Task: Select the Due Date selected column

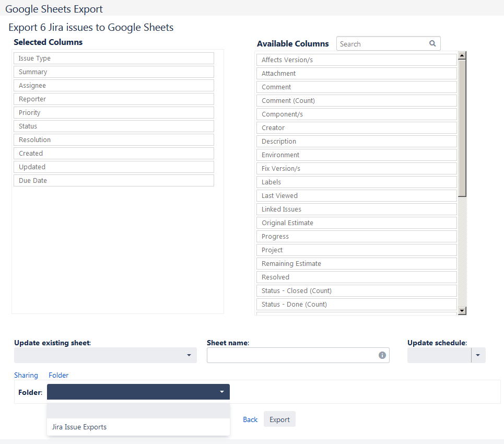Action: click(113, 181)
